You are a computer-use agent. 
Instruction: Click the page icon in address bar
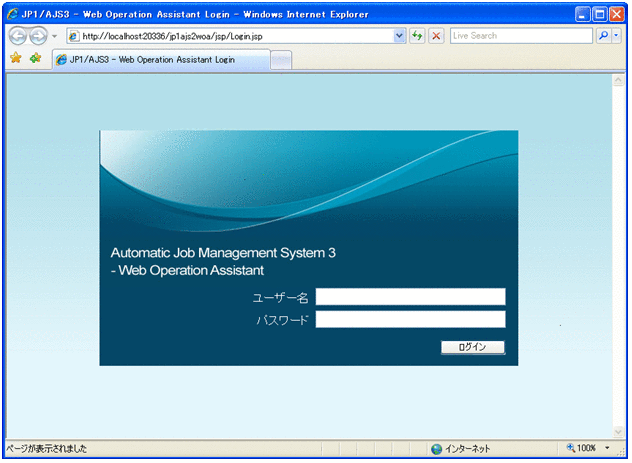73,36
